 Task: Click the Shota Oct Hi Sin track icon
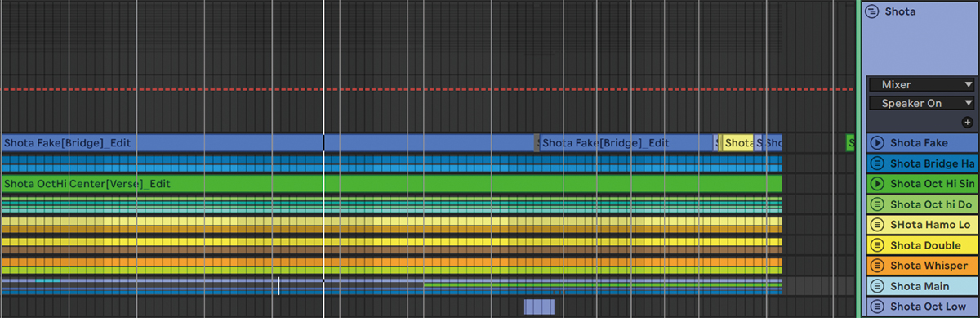pyautogui.click(x=877, y=184)
